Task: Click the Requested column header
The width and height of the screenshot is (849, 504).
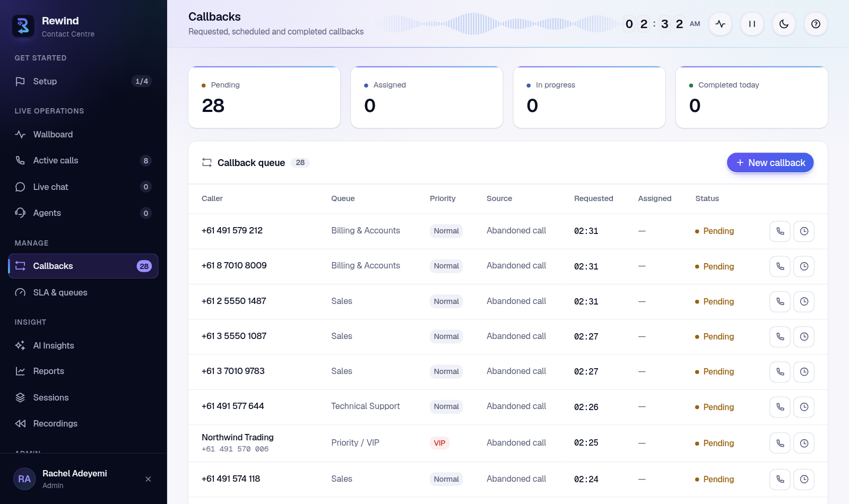Action: coord(593,198)
